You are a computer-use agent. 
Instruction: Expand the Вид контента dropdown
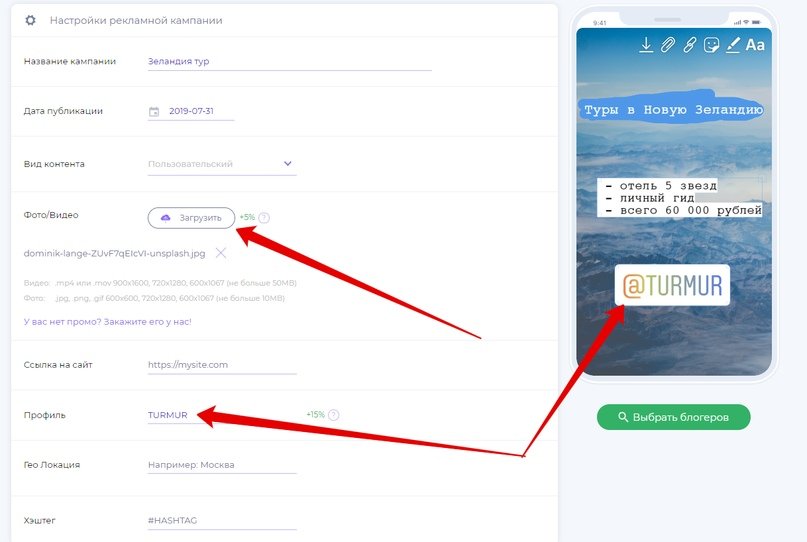(x=222, y=164)
